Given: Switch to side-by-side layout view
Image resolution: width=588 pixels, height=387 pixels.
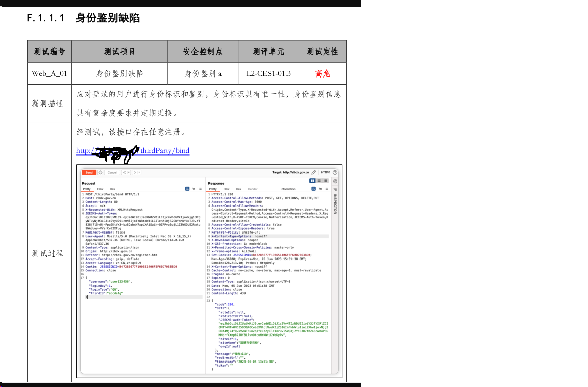Looking at the screenshot, I should click(312, 180).
